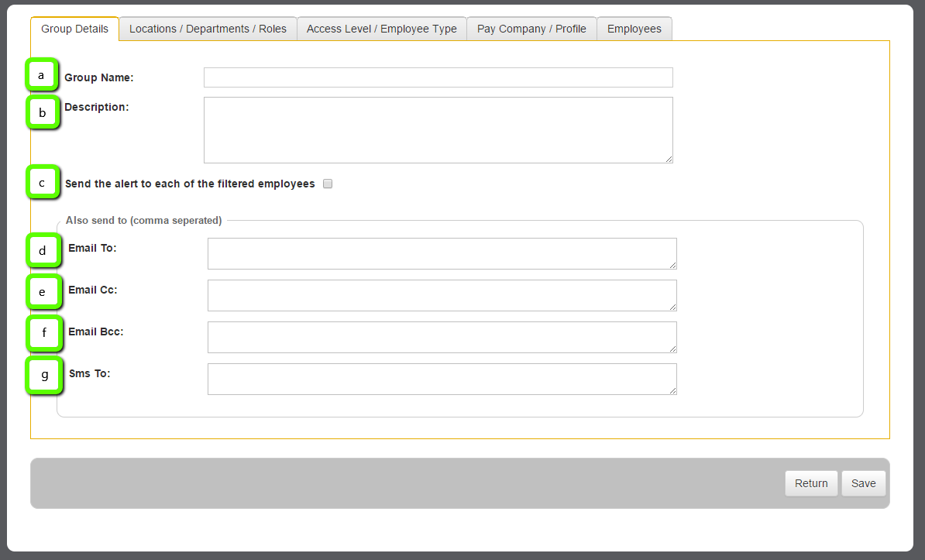Image resolution: width=925 pixels, height=560 pixels.
Task: Select the Pay Company / Profile tab
Action: click(x=531, y=29)
